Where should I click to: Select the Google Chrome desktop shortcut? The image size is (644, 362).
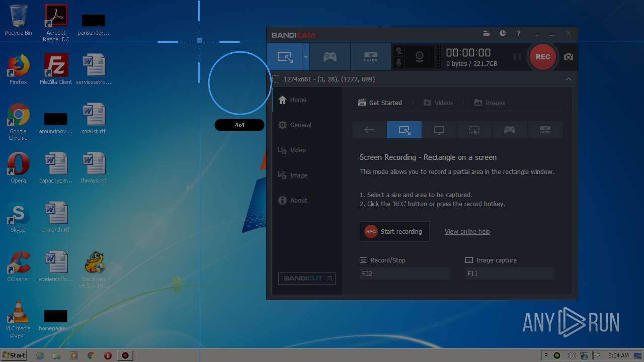[18, 122]
